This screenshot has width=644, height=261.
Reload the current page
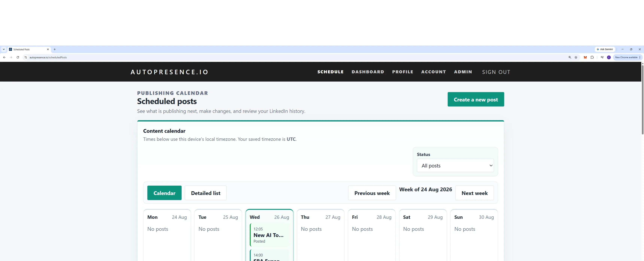pyautogui.click(x=18, y=57)
